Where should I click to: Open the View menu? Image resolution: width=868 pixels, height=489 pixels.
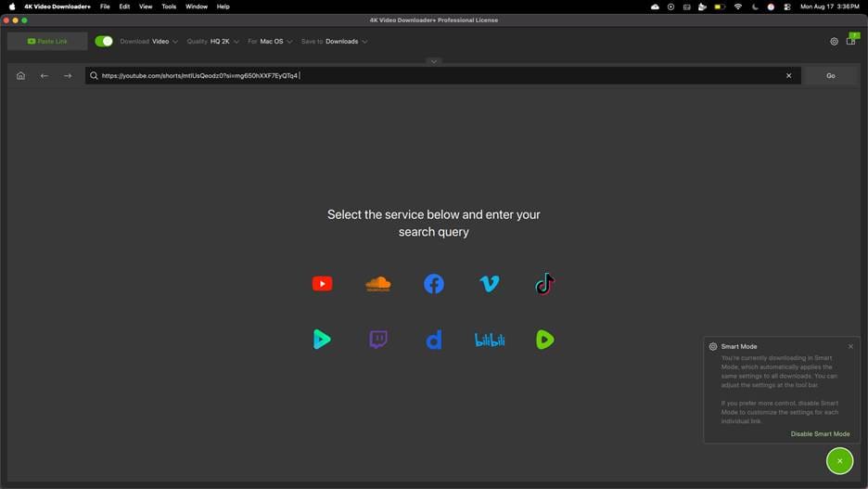click(146, 6)
